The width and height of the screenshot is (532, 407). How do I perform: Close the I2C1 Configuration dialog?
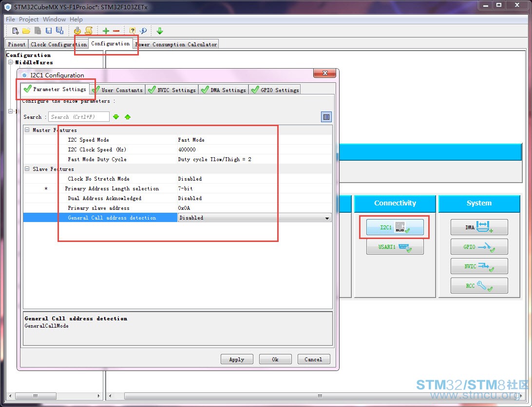(x=324, y=73)
